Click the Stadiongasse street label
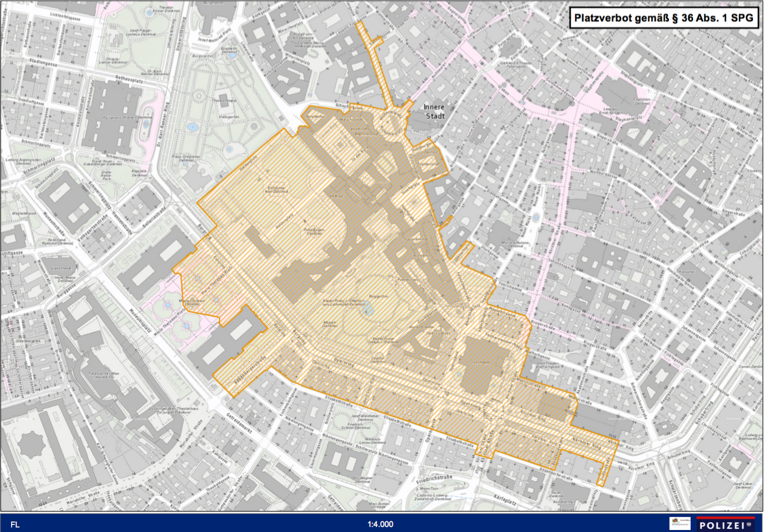 (43, 63)
